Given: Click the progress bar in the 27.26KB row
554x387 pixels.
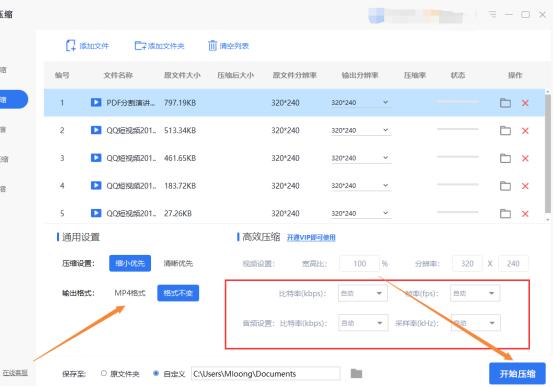Looking at the screenshot, I should pyautogui.click(x=458, y=212).
